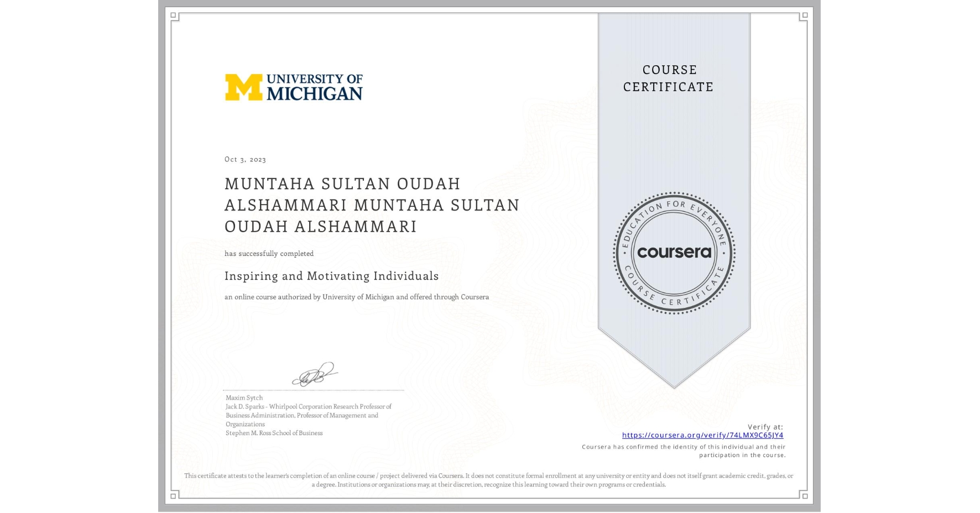Click the 'COURSE CERTIFICATE' ribbon heading
980x513 pixels.
669,78
